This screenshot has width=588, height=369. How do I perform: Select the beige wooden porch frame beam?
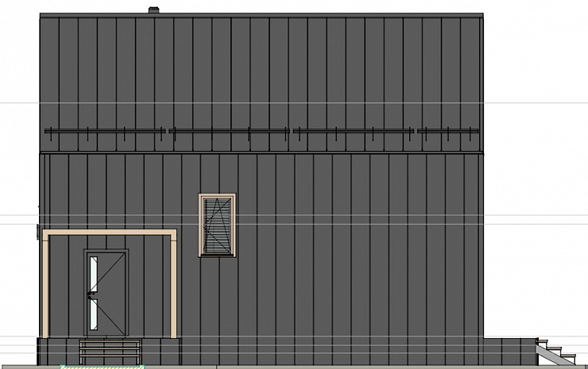click(109, 233)
